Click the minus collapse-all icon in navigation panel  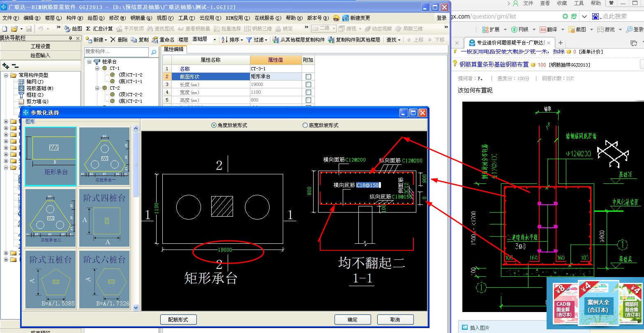(15, 66)
